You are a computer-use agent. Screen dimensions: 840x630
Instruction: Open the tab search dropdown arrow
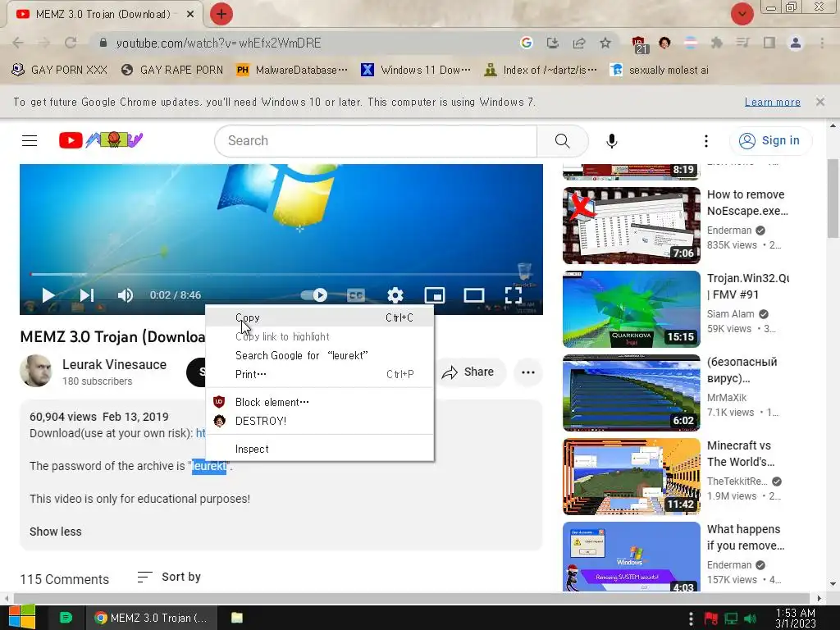click(742, 14)
